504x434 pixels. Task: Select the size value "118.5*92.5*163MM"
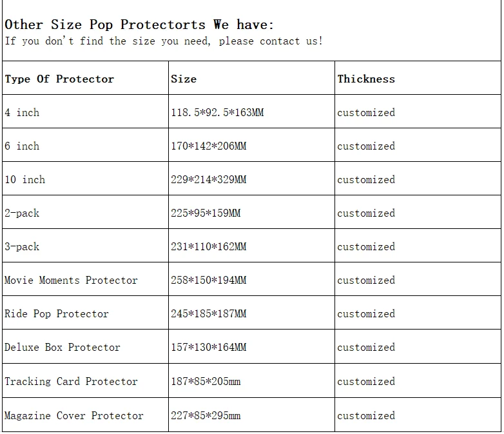(217, 113)
